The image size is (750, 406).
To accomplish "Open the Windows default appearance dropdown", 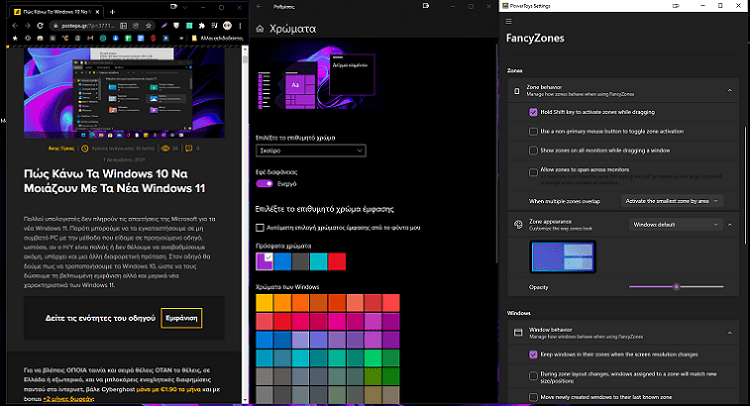I will (x=674, y=225).
